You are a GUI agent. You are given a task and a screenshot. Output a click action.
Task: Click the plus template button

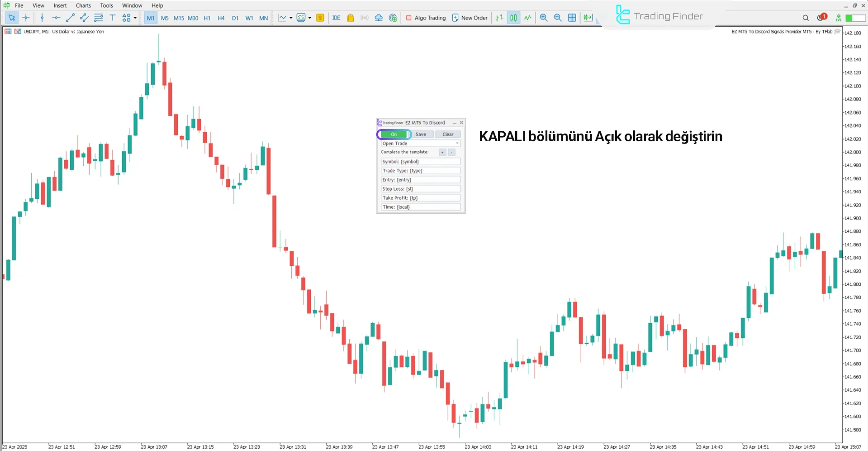coord(442,152)
